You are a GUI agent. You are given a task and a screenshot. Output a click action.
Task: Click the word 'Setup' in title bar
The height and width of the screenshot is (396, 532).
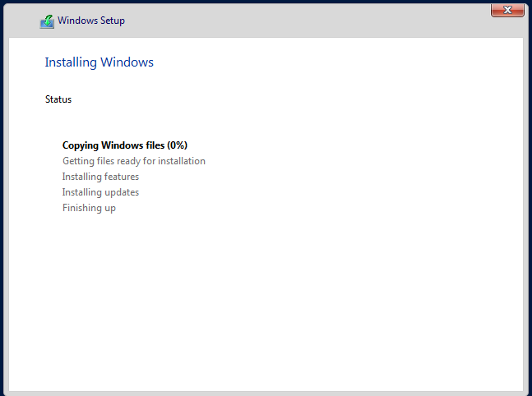click(x=113, y=21)
